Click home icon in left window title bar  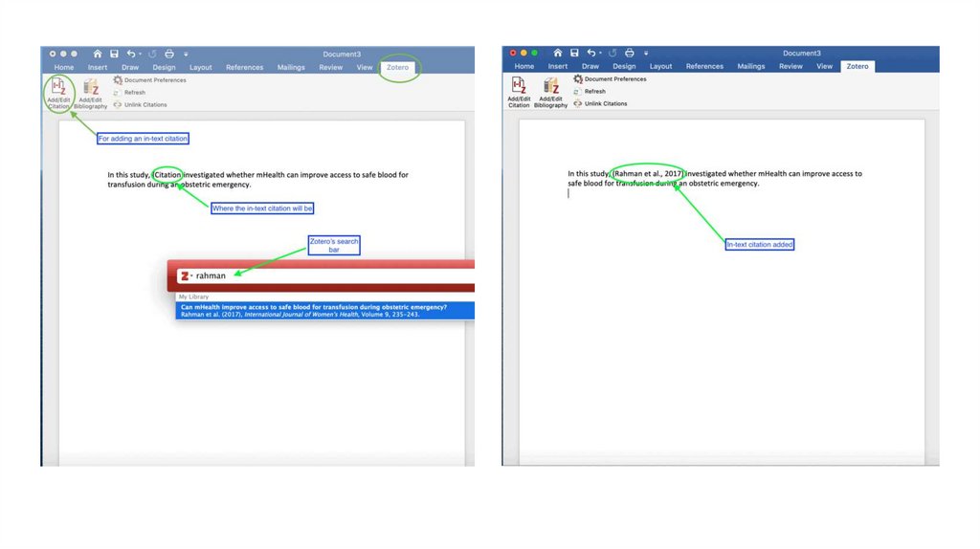pyautogui.click(x=98, y=54)
